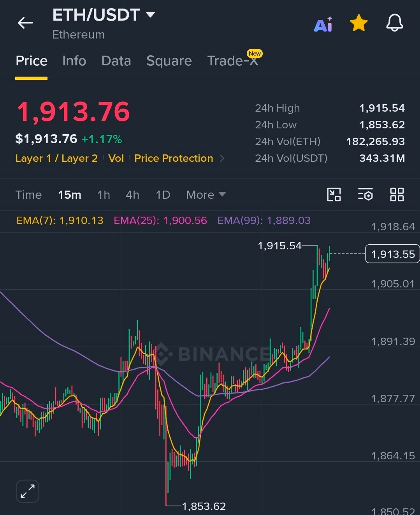Switch to the 1h timeframe
Viewport: 420px width, 515px height.
tap(104, 194)
